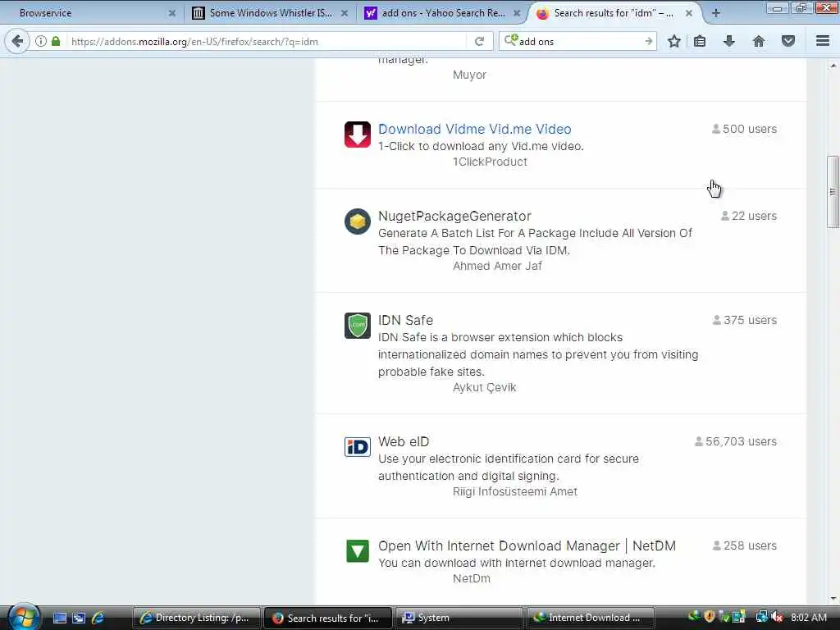
Task: Open Open With Internet Download Manager NetDM
Action: pyautogui.click(x=527, y=546)
